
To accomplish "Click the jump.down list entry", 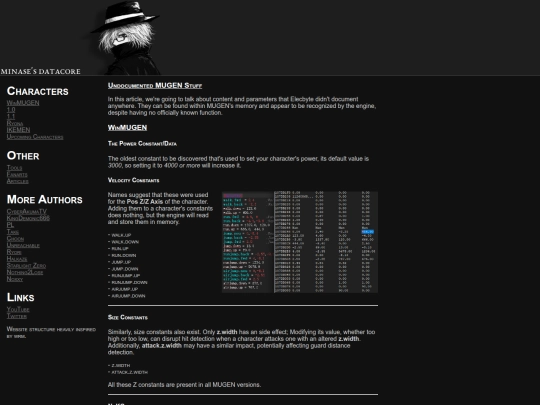I will (123, 269).
